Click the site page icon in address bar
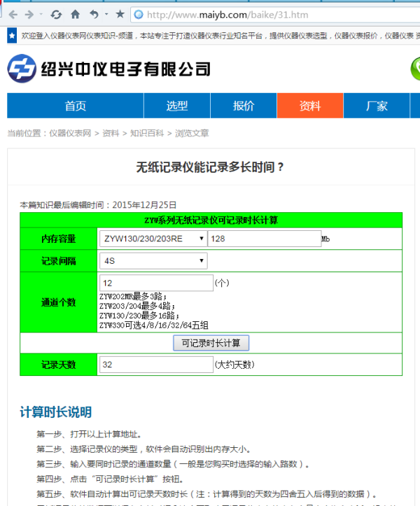 pyautogui.click(x=139, y=15)
